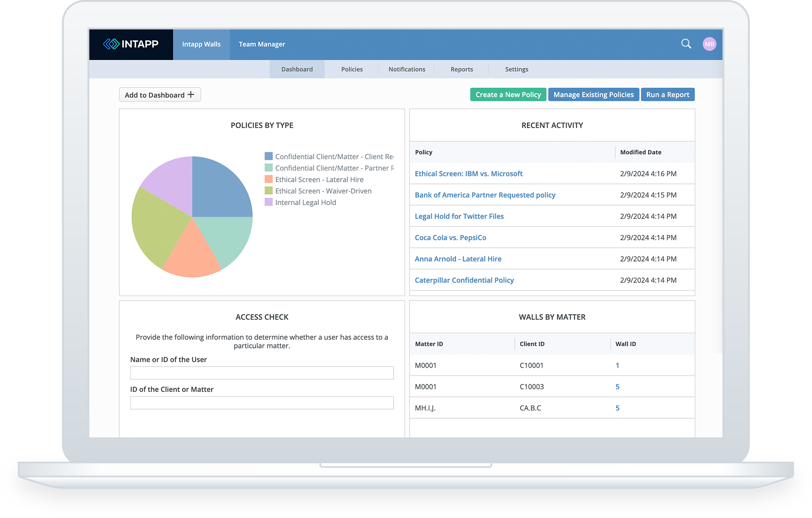Open the Notifications tab
The image size is (812, 518).
[x=406, y=69]
